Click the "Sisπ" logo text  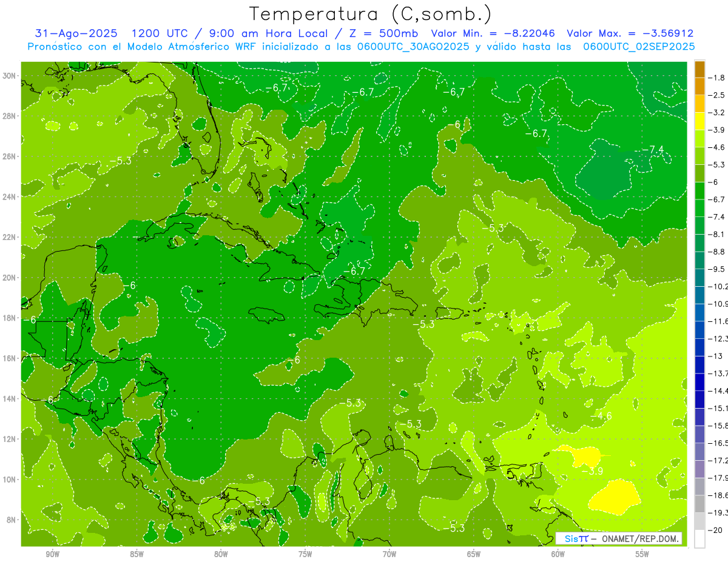tap(576, 538)
